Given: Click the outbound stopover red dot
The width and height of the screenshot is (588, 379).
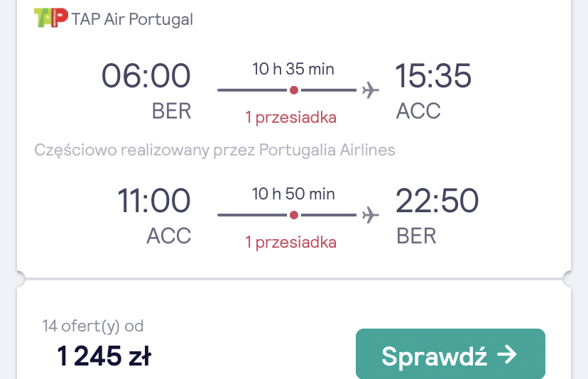Looking at the screenshot, I should (294, 90).
